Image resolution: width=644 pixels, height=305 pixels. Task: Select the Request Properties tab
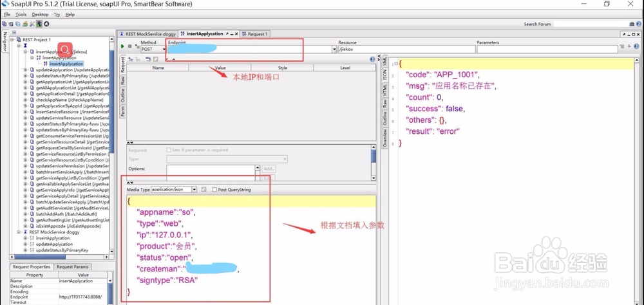[31, 267]
